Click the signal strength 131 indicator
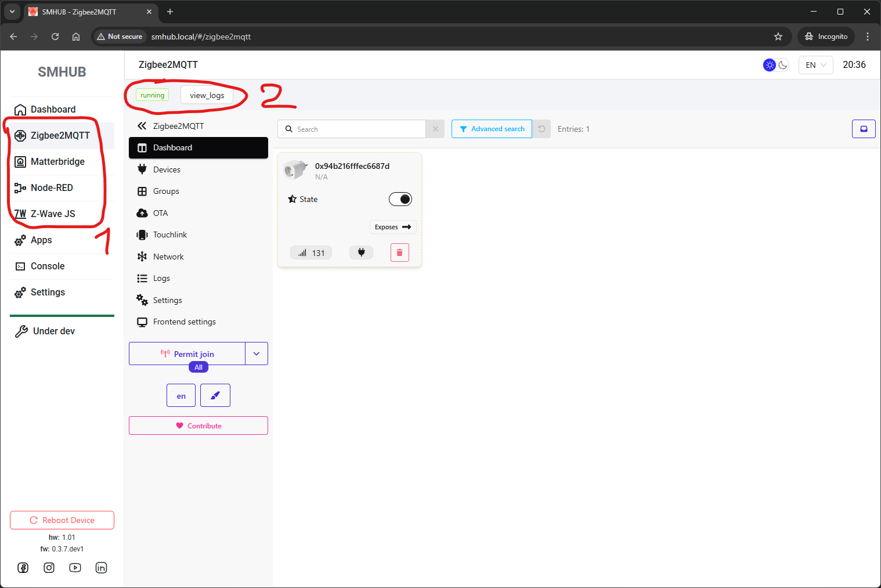 tap(311, 253)
